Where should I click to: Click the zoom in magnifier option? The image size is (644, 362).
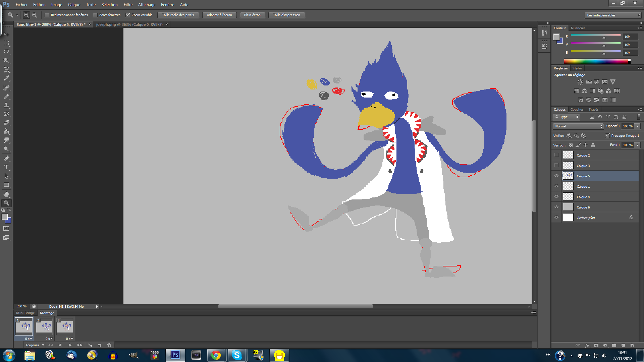26,15
